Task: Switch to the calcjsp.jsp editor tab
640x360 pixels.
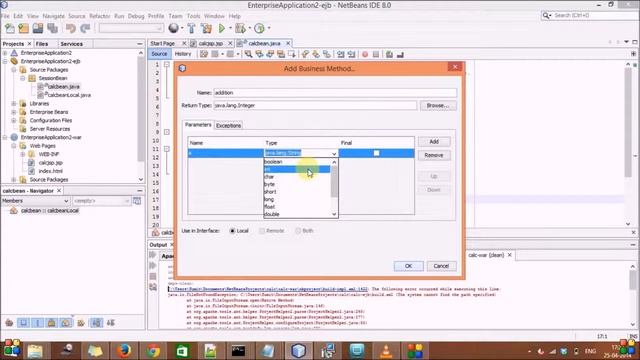Action: pos(211,43)
